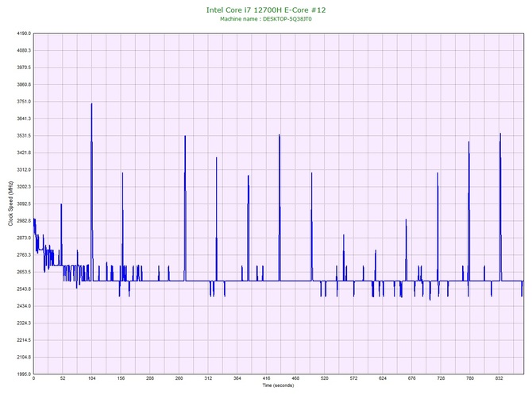Click the 52 tick on time axis
Screen dimensions: 532x399
[63, 378]
